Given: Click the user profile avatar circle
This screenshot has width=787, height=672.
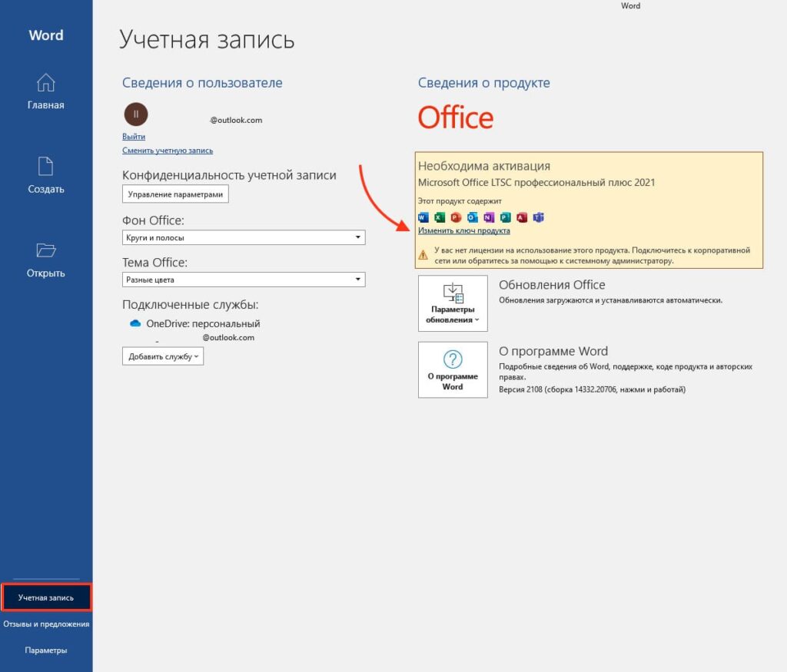Looking at the screenshot, I should coord(135,114).
